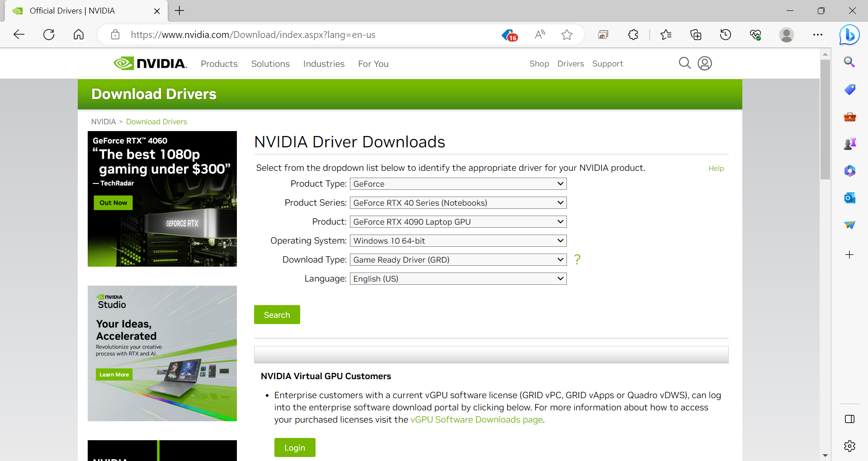Screen dimensions: 868x461
Task: Open the vGPU Software Downloads page link
Action: [476, 419]
